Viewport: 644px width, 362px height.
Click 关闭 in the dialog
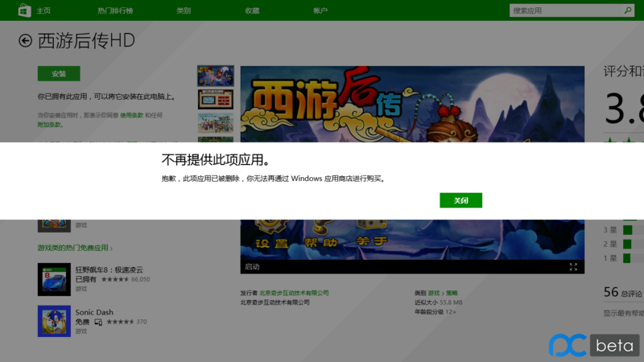(x=460, y=200)
